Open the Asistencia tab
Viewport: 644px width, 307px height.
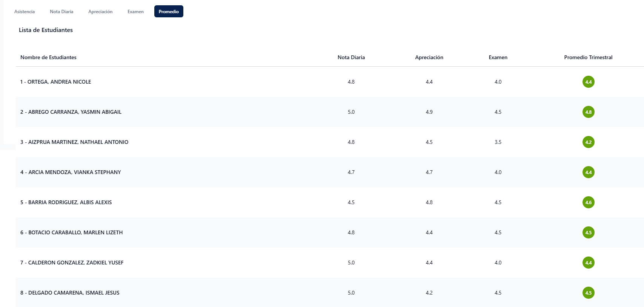[25, 12]
